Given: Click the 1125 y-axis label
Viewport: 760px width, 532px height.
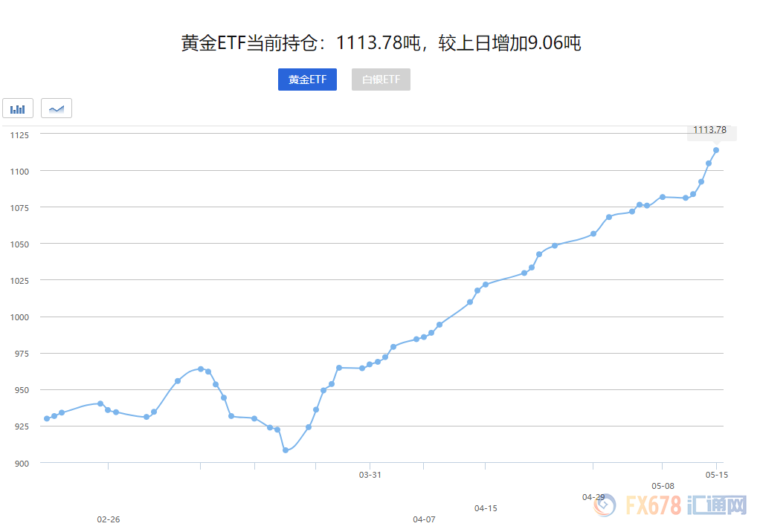Looking at the screenshot, I should click(19, 135).
